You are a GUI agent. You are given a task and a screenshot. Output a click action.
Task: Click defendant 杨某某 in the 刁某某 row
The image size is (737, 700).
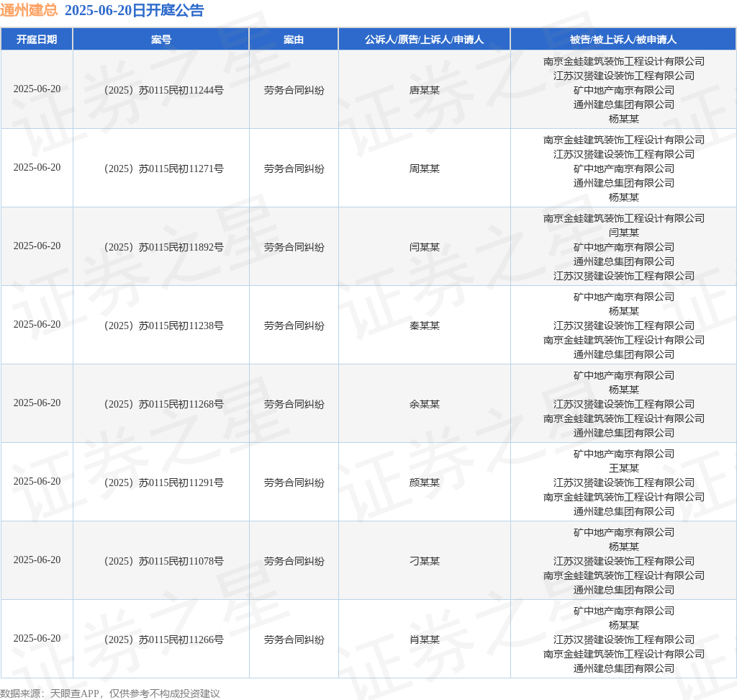coord(623,547)
